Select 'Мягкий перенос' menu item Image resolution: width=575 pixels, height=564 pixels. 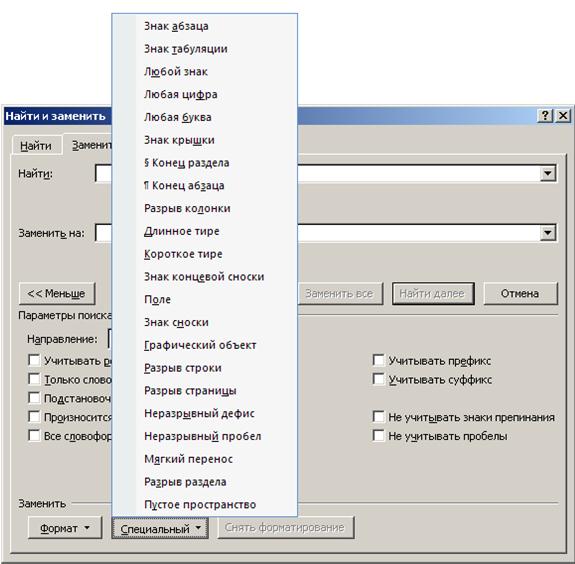coord(205,459)
